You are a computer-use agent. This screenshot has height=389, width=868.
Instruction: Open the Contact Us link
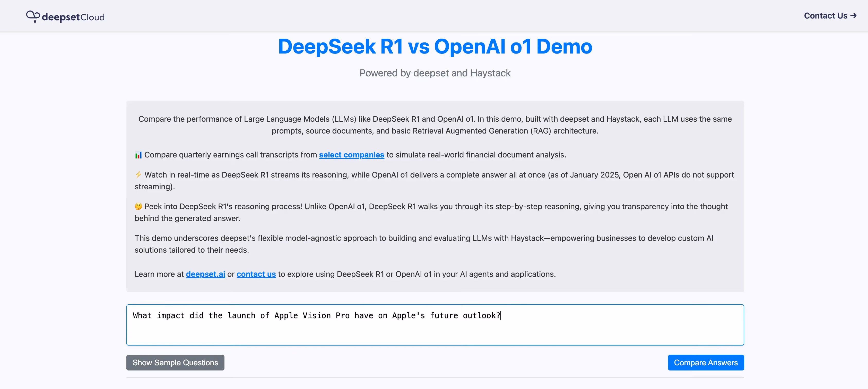point(830,16)
